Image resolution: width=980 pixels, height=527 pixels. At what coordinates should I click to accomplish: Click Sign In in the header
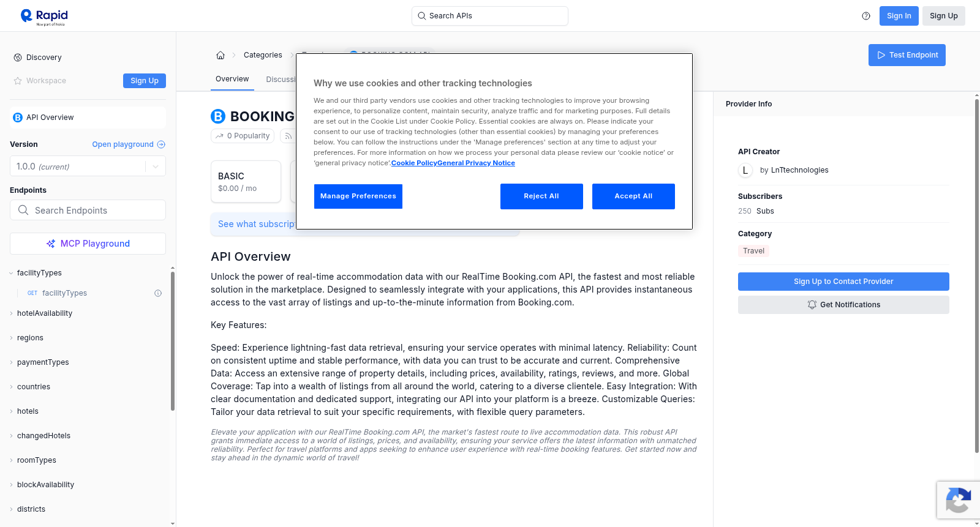pos(899,16)
